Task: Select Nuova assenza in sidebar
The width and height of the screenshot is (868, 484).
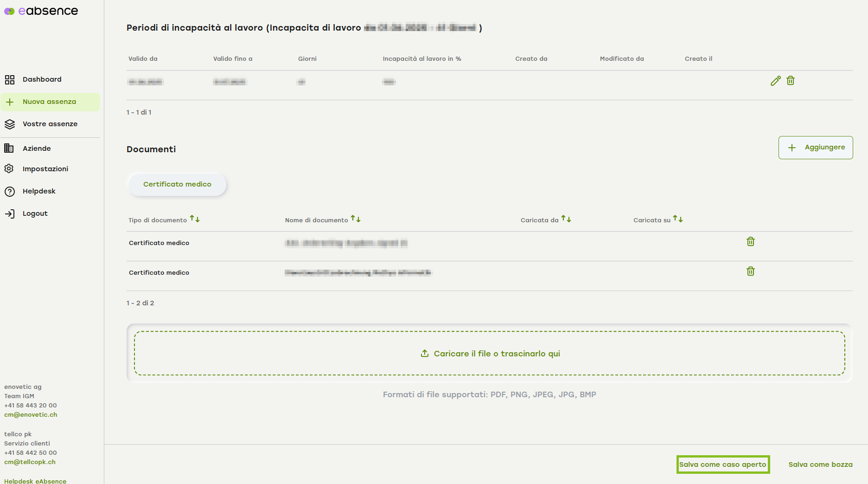Action: pyautogui.click(x=49, y=102)
